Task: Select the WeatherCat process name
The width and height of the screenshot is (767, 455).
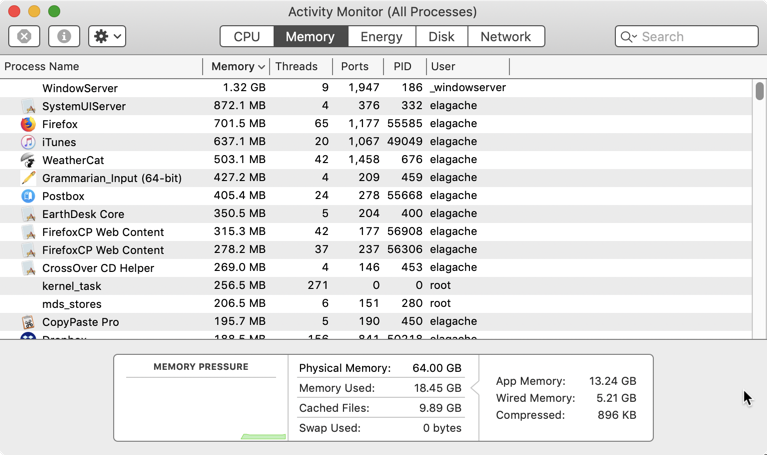Action: coord(73,160)
